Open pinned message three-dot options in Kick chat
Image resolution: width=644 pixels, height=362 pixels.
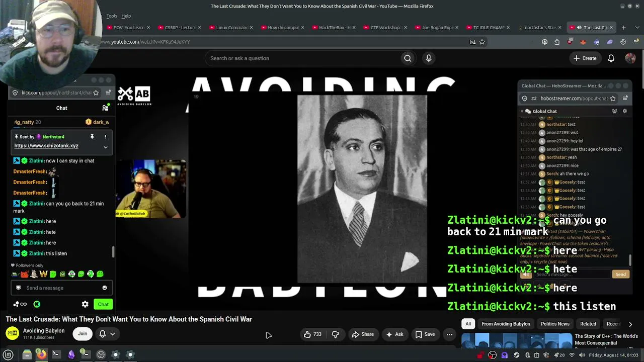click(105, 137)
